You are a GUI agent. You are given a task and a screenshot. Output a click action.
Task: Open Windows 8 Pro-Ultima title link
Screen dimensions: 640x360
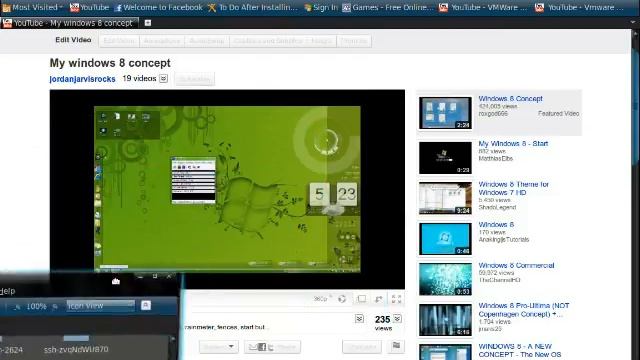click(x=524, y=310)
